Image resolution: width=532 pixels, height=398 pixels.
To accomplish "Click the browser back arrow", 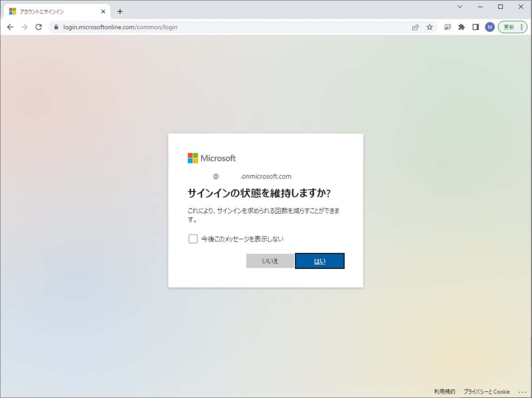I will click(x=10, y=27).
